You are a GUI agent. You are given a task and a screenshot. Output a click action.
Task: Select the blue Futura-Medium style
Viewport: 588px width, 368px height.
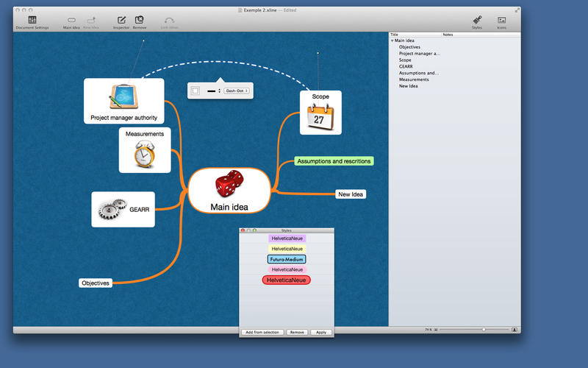(286, 259)
